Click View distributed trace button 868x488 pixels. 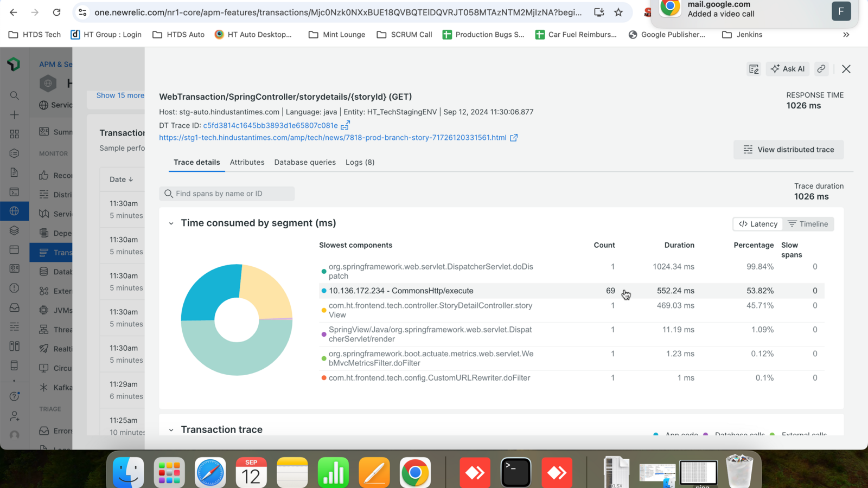pyautogui.click(x=788, y=150)
